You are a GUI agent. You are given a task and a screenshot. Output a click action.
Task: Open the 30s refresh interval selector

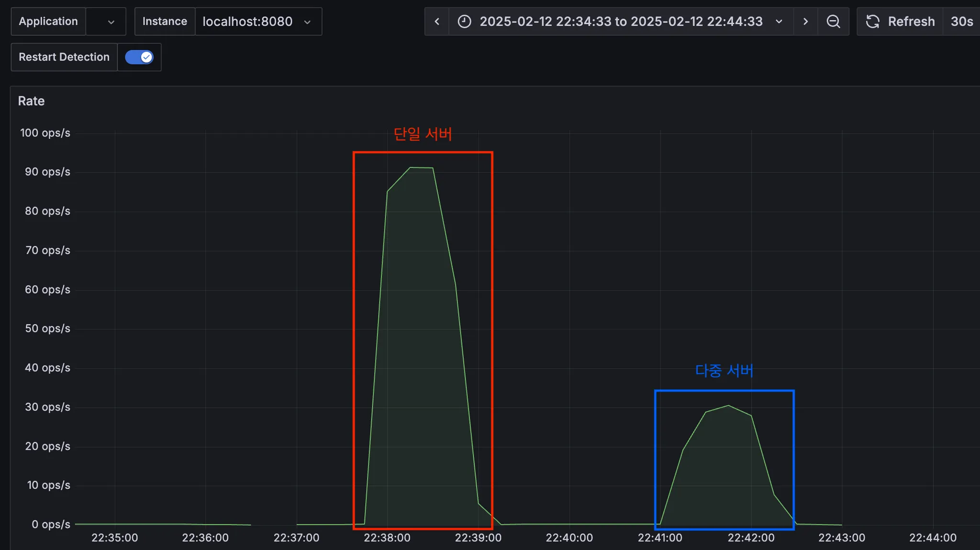961,22
